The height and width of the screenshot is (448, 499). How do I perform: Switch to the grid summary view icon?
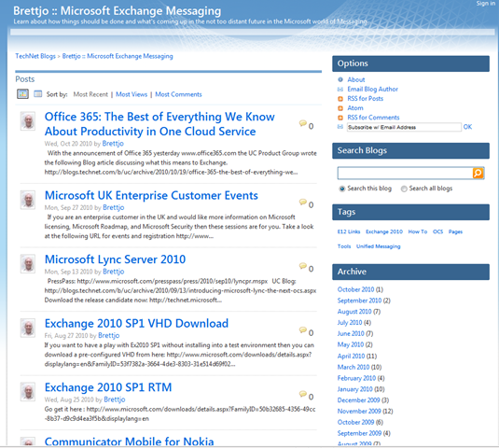(x=22, y=94)
